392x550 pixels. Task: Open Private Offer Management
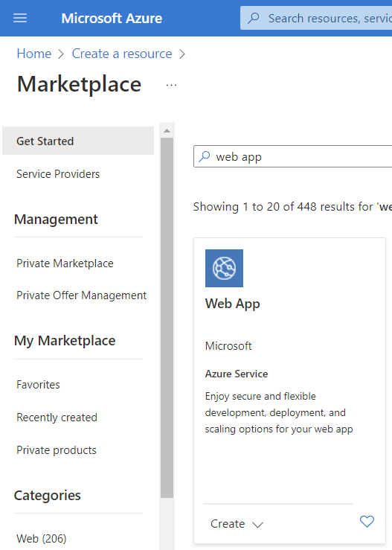pos(81,295)
